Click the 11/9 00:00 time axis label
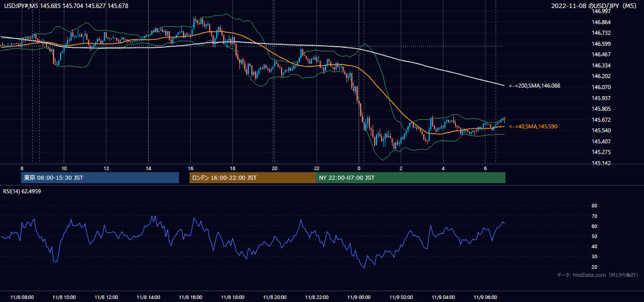The image size is (644, 302). click(359, 297)
